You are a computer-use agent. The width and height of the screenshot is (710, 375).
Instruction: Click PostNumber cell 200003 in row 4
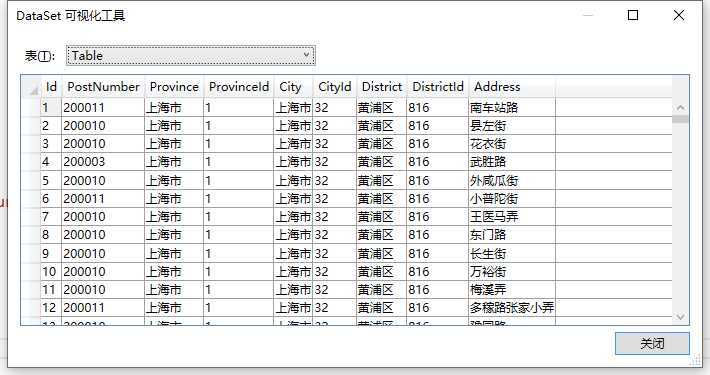pos(103,162)
